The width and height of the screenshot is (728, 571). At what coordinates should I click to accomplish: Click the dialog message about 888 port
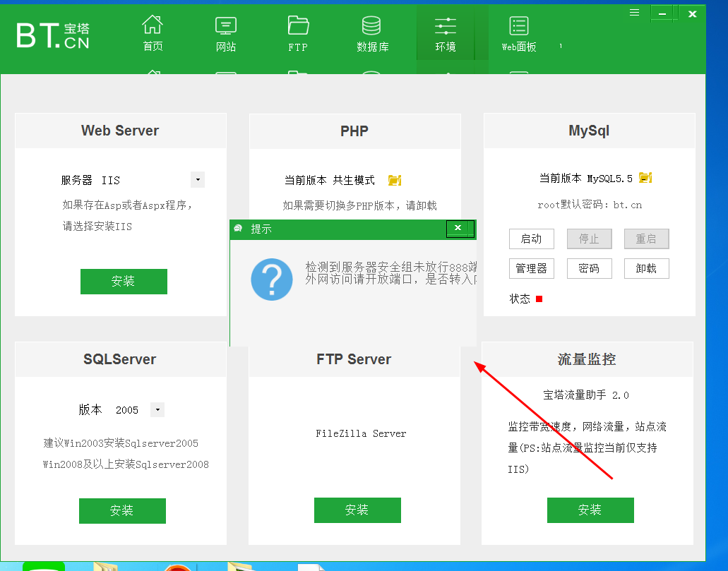(x=391, y=273)
